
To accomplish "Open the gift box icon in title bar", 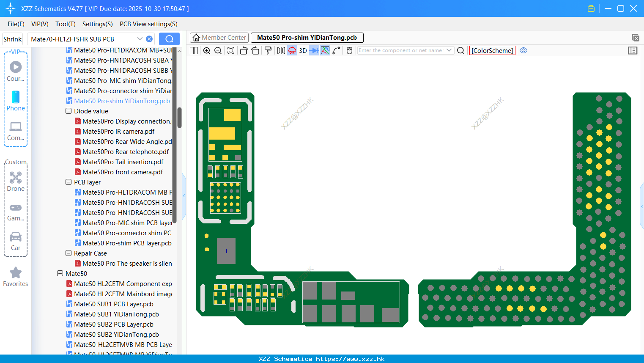I will pos(591,8).
